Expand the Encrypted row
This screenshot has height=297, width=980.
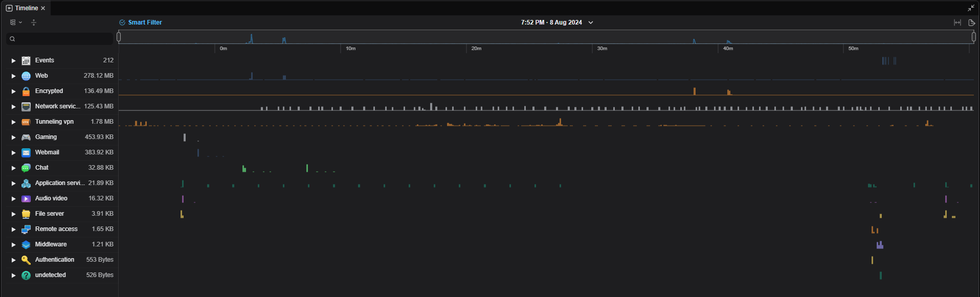(13, 91)
